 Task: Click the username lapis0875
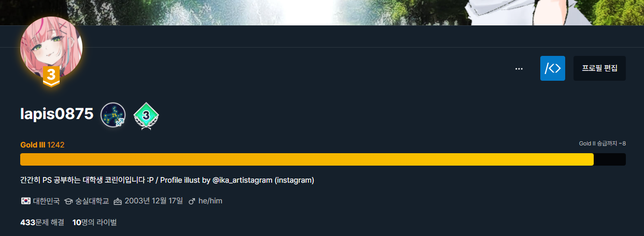point(57,114)
